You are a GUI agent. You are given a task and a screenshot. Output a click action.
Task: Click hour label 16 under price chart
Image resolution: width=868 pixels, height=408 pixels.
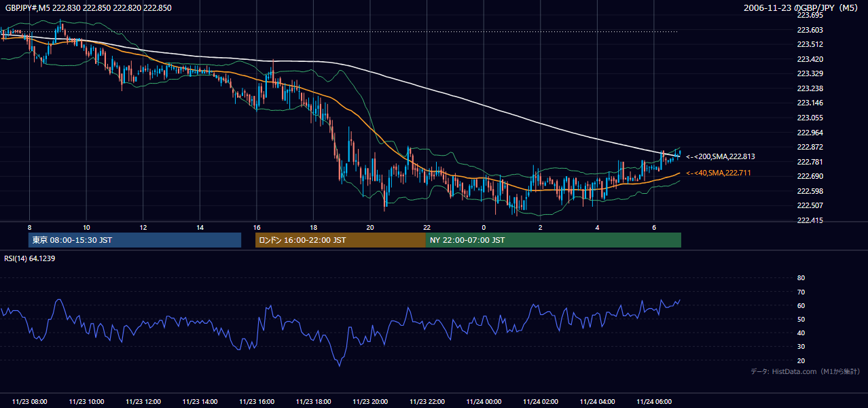(x=257, y=227)
